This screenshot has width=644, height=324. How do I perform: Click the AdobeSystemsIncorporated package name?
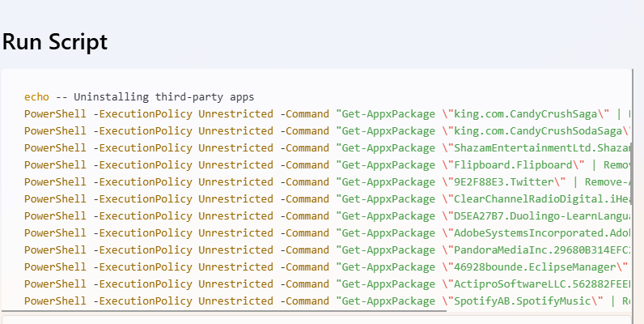[x=542, y=232]
